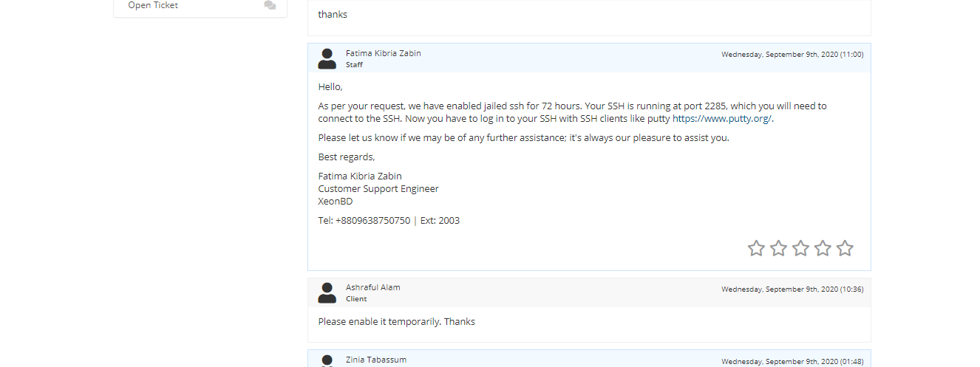Click the 11:00 timestamp on the staff reply

click(x=792, y=54)
